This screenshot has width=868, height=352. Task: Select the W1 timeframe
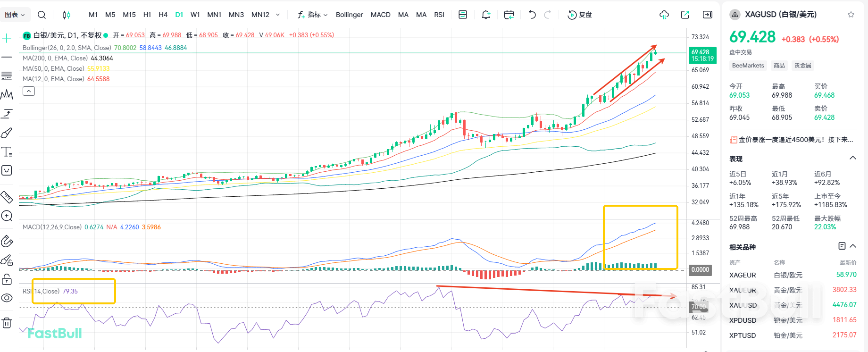click(195, 15)
